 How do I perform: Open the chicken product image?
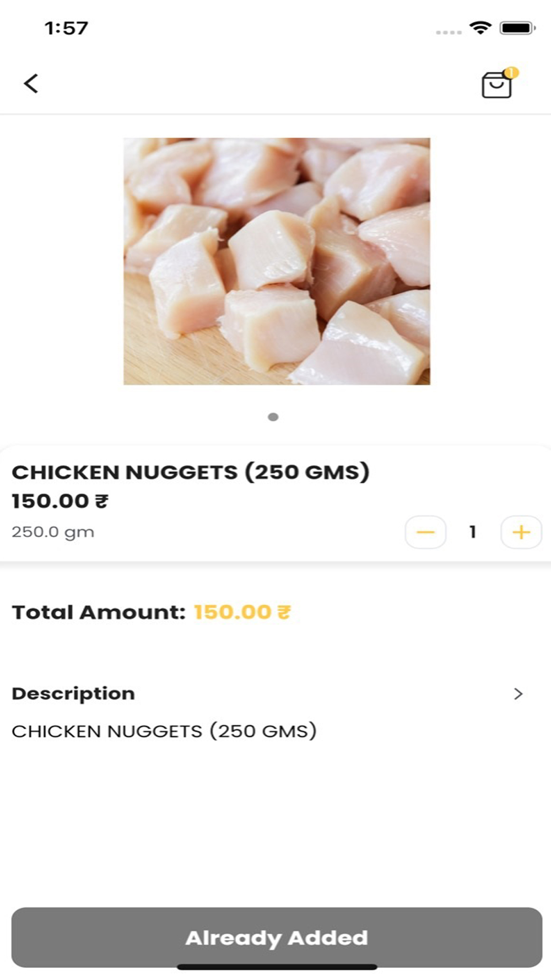pyautogui.click(x=277, y=261)
